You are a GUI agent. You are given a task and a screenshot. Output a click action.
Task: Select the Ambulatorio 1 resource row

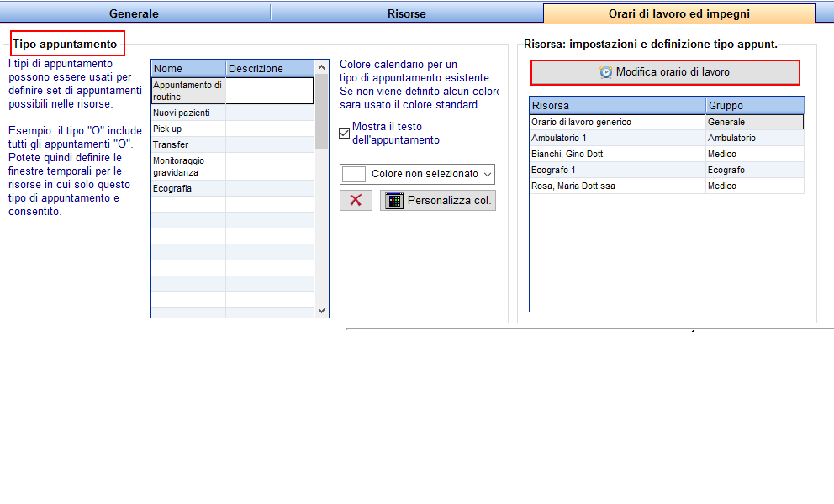click(x=667, y=138)
